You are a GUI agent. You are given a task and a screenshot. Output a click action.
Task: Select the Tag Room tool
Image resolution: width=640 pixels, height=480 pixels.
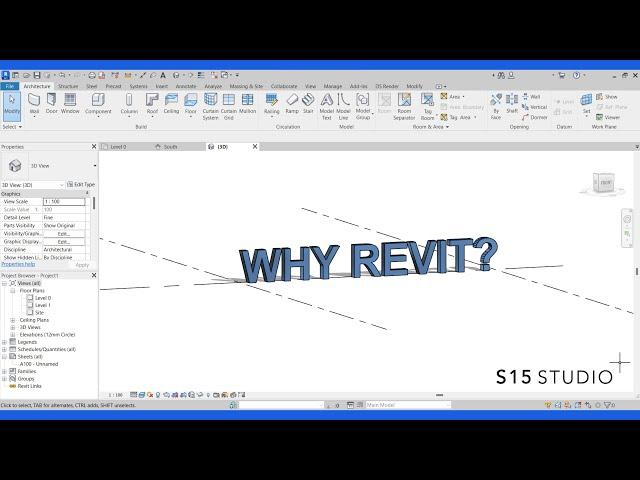[x=427, y=107]
